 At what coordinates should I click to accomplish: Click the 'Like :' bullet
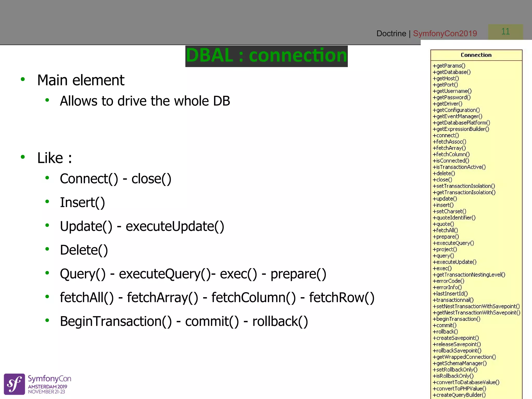[55, 158]
